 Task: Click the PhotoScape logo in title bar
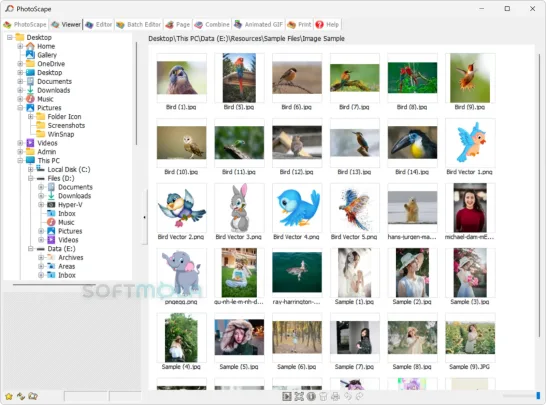(9, 8)
